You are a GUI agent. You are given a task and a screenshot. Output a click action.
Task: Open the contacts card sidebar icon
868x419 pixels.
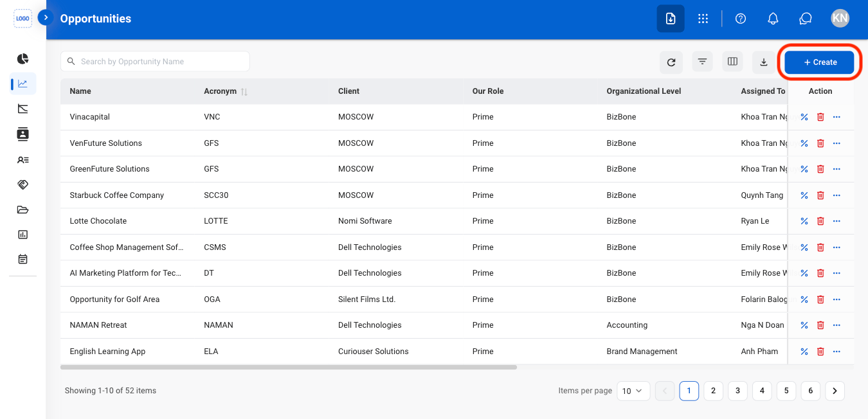point(23,134)
